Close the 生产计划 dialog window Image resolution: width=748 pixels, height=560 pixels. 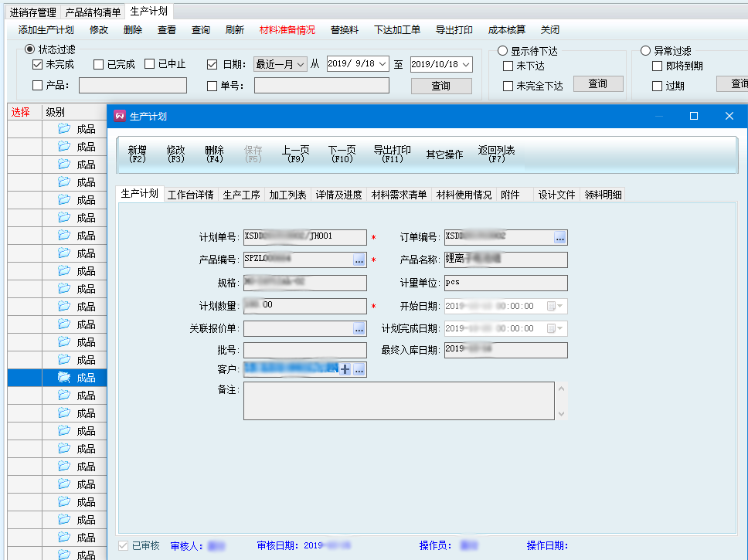(x=729, y=116)
